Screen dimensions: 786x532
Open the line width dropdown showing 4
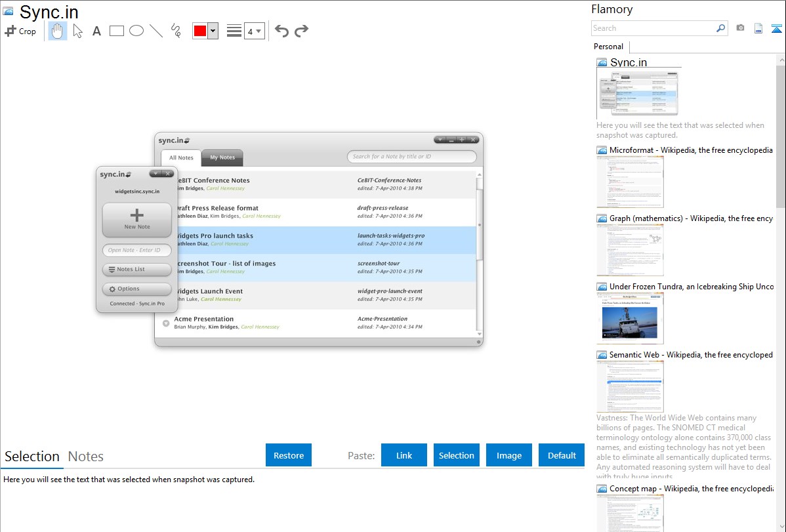tap(254, 31)
